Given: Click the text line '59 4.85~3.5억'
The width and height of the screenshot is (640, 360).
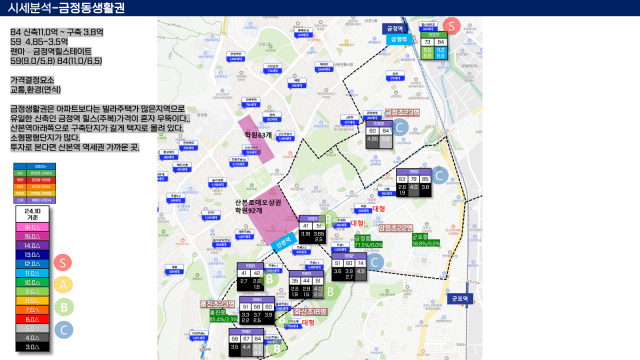Looking at the screenshot, I should (x=39, y=42).
